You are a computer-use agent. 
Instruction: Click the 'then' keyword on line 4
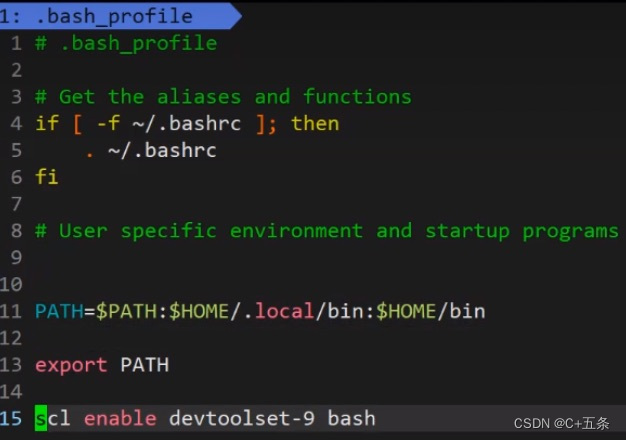pyautogui.click(x=315, y=124)
